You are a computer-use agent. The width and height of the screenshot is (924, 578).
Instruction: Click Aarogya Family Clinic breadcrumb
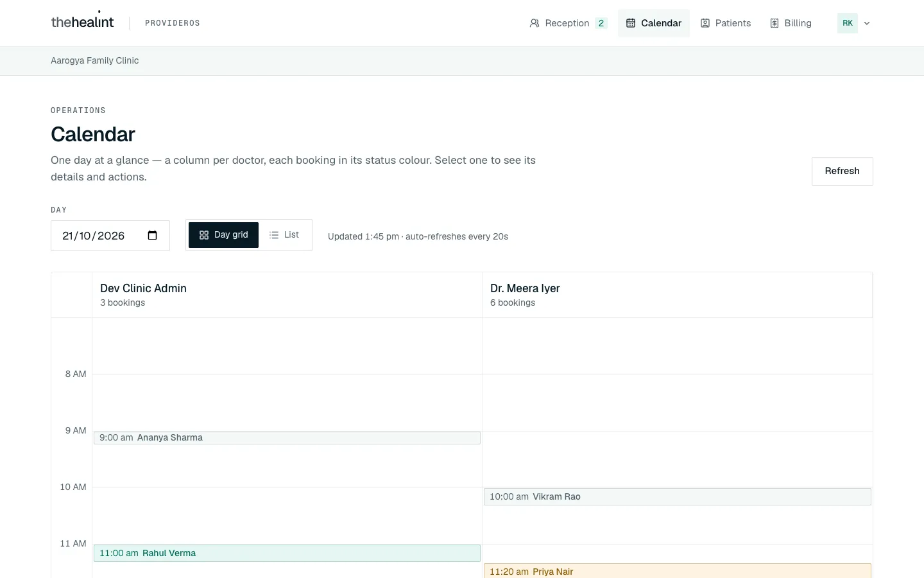pos(95,60)
